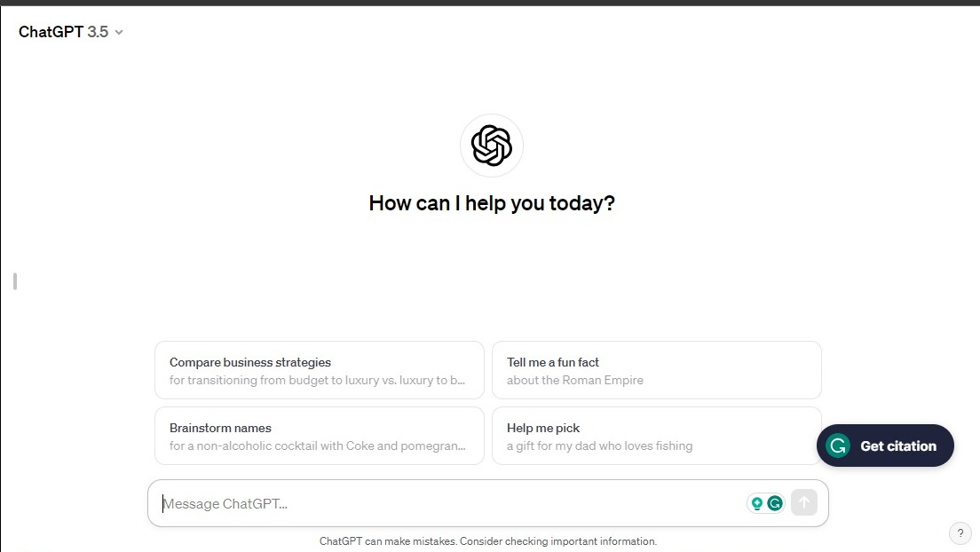Screen dimensions: 980x552
Task: Click the chevron arrow beside ChatGPT 3.5
Action: point(119,33)
